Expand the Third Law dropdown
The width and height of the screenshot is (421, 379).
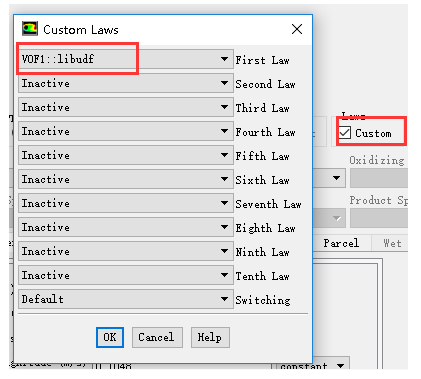[126, 107]
